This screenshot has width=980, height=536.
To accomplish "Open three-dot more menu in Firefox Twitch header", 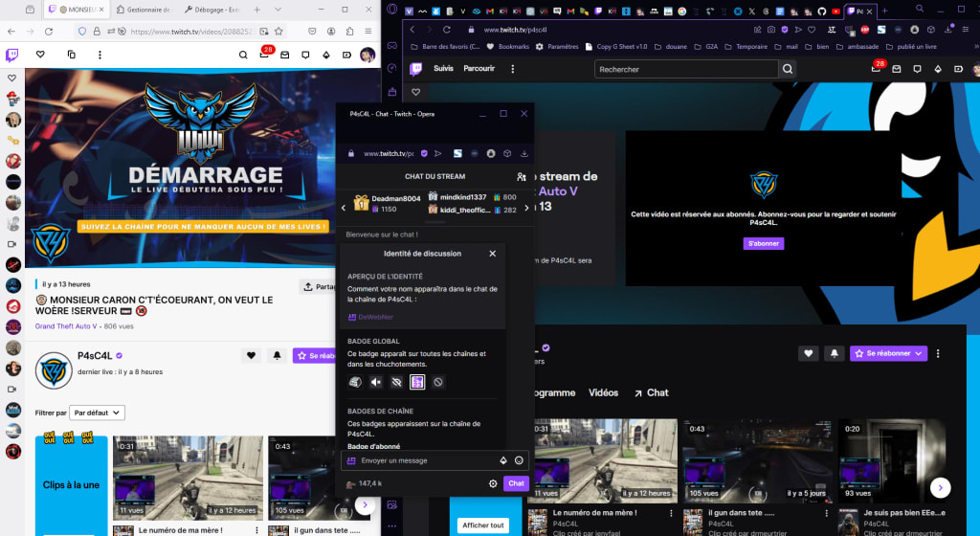I will coord(100,55).
